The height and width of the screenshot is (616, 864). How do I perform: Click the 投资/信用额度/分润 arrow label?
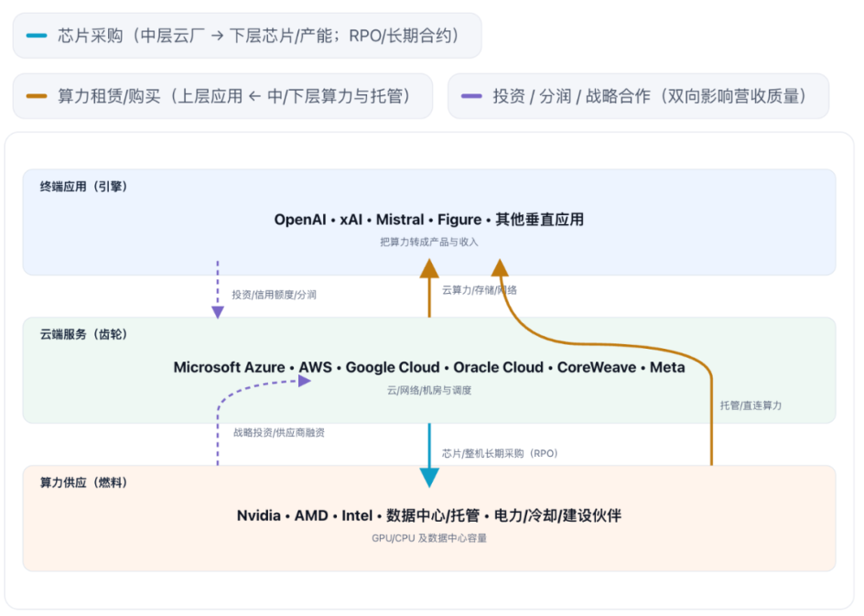(274, 295)
